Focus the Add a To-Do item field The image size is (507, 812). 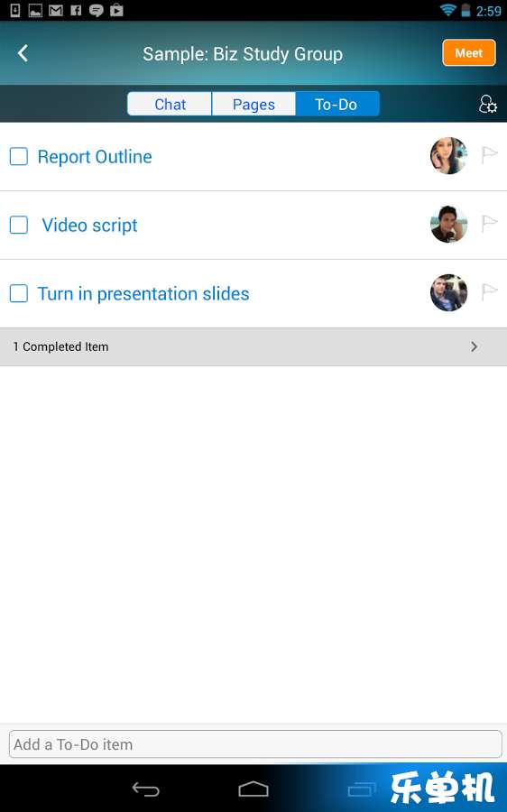(x=255, y=744)
